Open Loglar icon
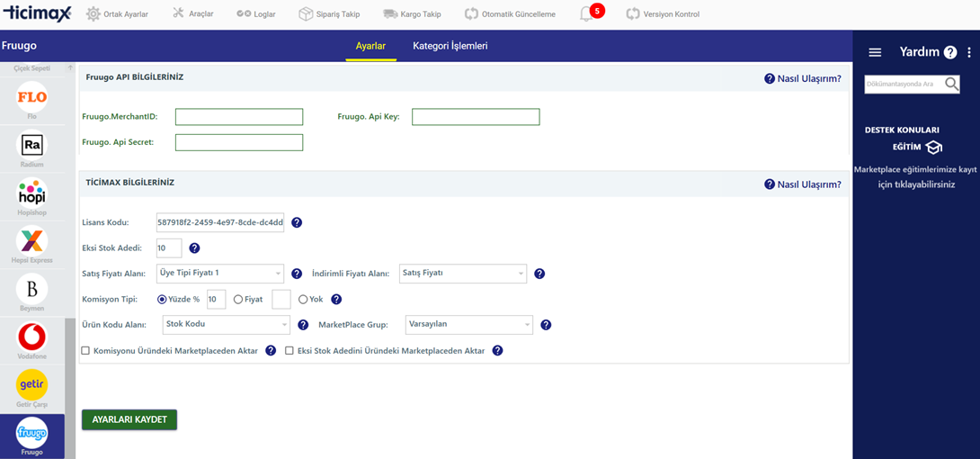Image resolution: width=980 pixels, height=459 pixels. pos(244,13)
